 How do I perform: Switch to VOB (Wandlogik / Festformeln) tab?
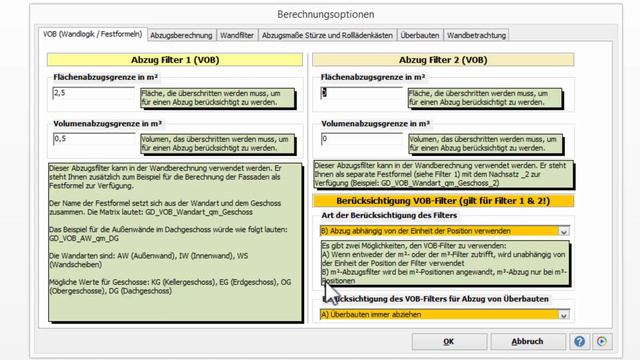(93, 34)
